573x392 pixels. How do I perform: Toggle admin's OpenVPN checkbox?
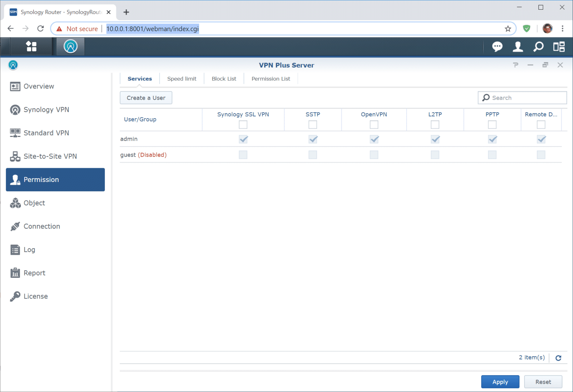[x=374, y=139]
